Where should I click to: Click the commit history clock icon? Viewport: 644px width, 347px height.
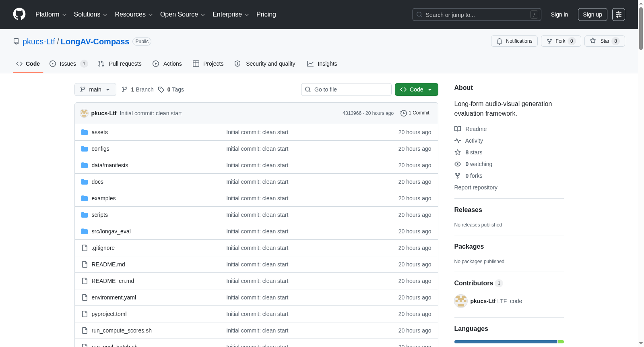[404, 113]
